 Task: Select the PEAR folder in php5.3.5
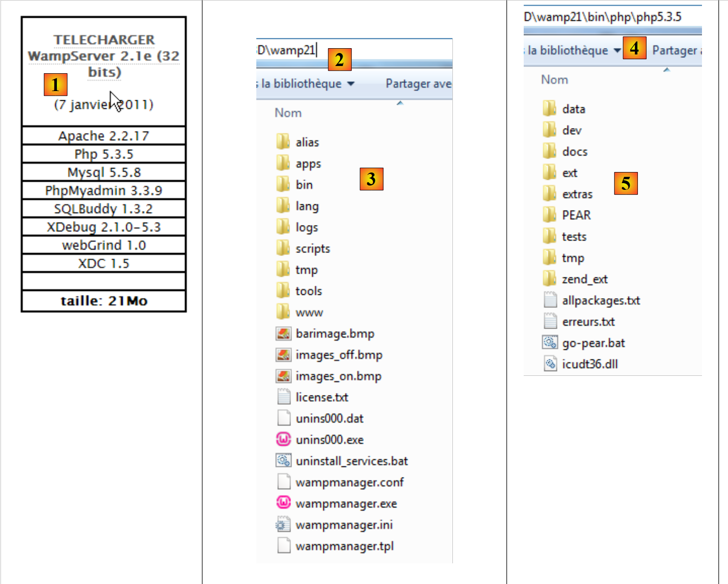576,215
